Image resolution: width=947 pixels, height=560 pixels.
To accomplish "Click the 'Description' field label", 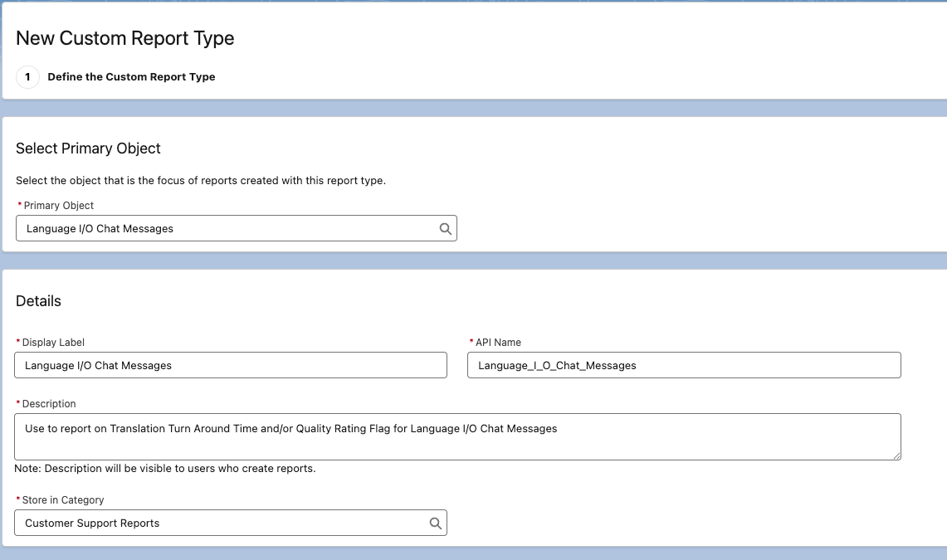I will 49,404.
